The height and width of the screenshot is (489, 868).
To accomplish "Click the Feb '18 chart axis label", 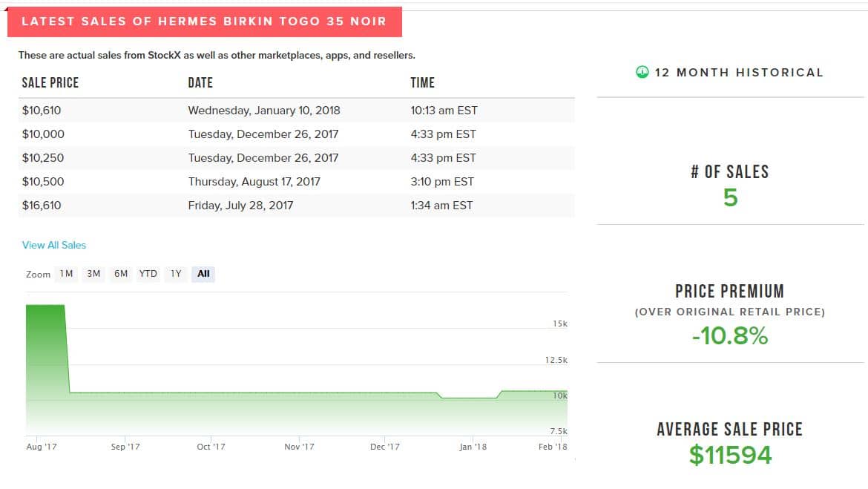I will tap(553, 447).
